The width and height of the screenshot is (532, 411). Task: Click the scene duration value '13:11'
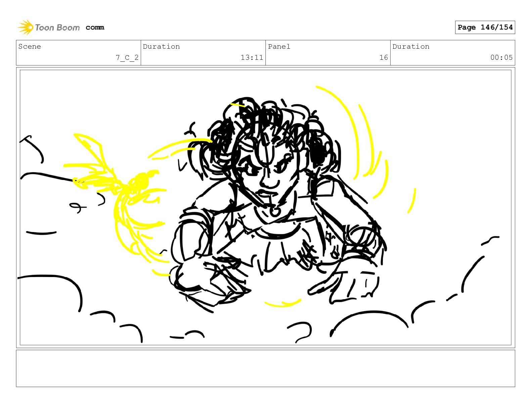[252, 57]
